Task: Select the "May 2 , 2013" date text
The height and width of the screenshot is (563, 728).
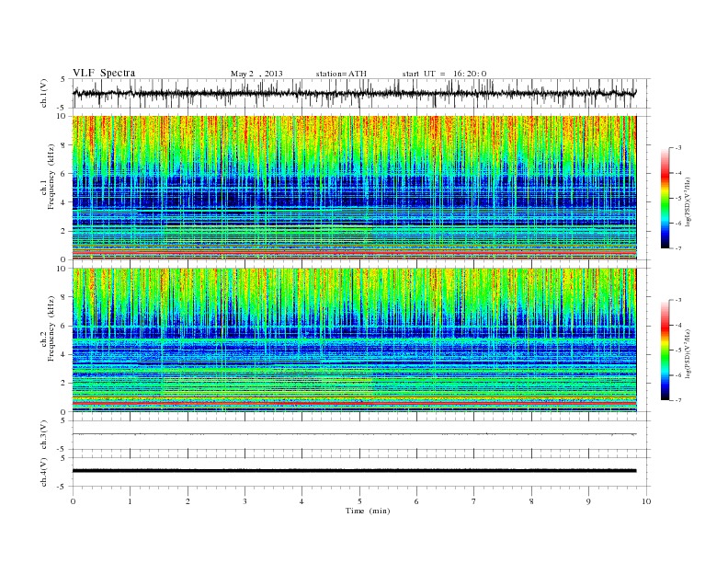Action: pos(256,74)
